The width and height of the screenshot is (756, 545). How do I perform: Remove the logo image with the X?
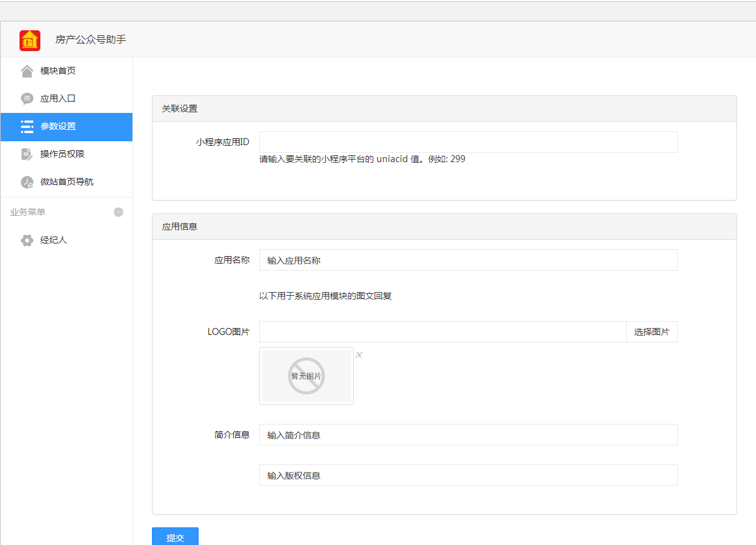coord(359,355)
